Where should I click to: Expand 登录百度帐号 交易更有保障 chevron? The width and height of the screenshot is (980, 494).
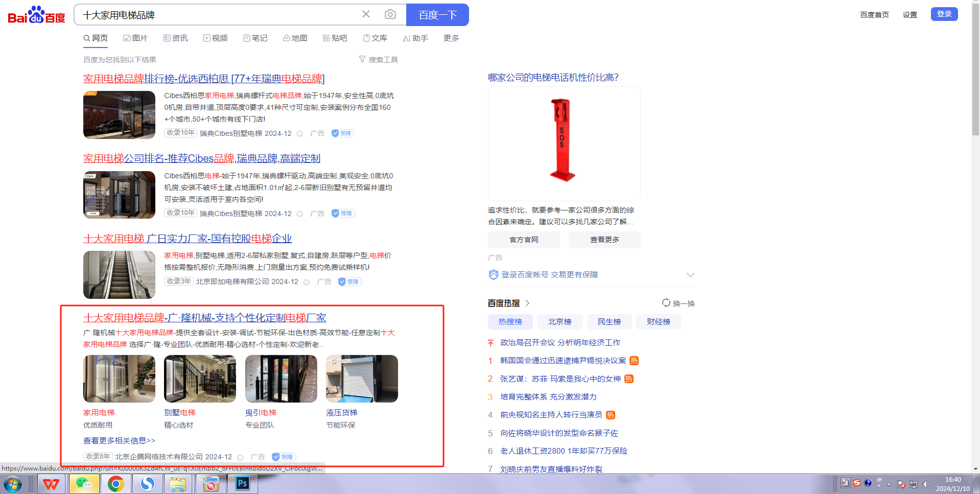[x=690, y=275]
